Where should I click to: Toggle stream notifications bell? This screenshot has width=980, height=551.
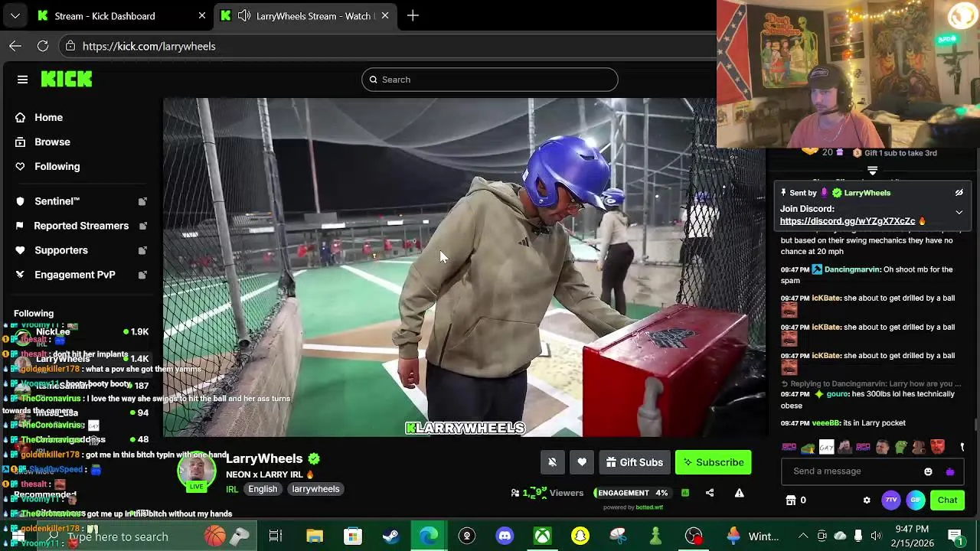click(552, 462)
